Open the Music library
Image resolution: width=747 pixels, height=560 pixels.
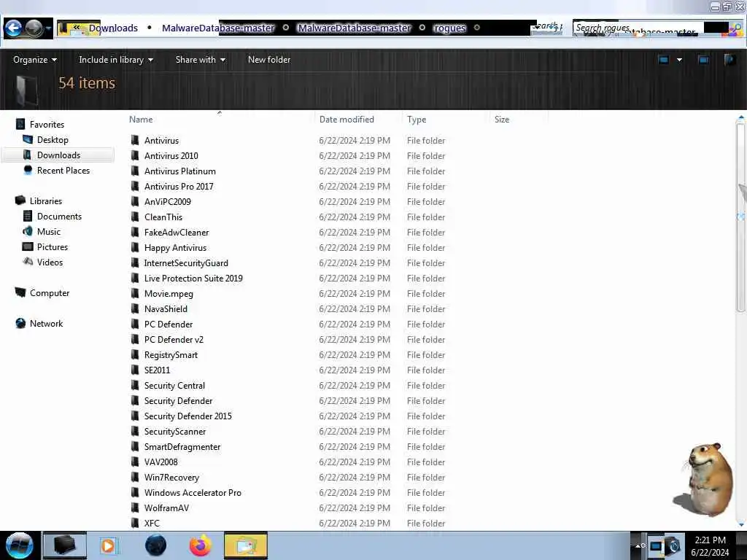(x=49, y=231)
